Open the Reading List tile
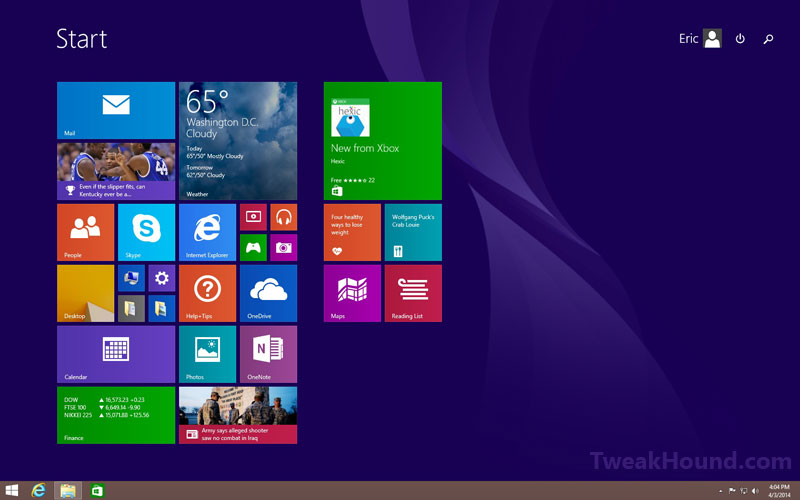The width and height of the screenshot is (800, 500). click(x=413, y=293)
